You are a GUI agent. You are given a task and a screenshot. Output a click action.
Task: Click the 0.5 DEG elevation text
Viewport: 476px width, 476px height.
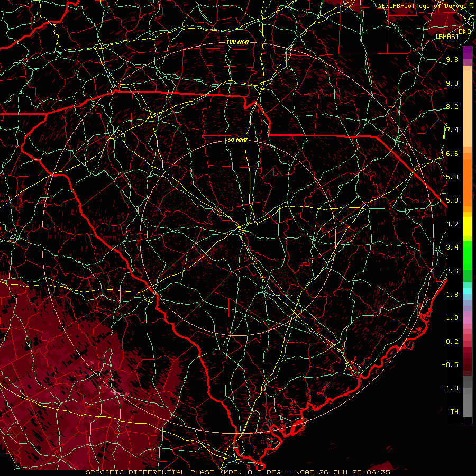264,472
